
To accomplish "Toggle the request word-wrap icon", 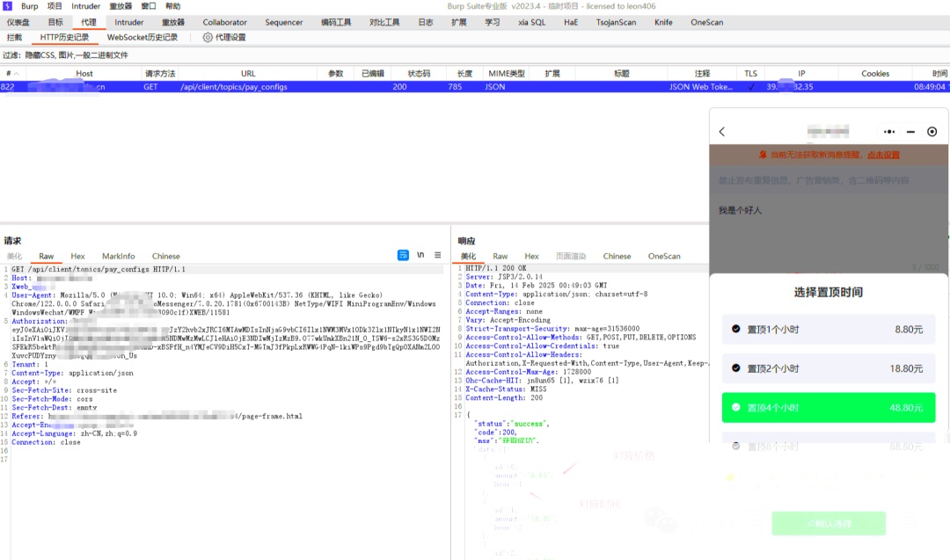I will [x=403, y=256].
